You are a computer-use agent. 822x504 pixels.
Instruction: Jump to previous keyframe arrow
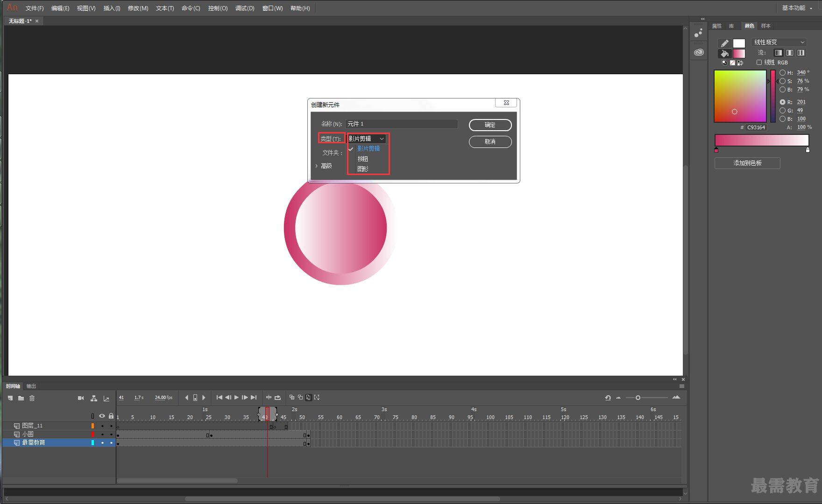(x=187, y=398)
